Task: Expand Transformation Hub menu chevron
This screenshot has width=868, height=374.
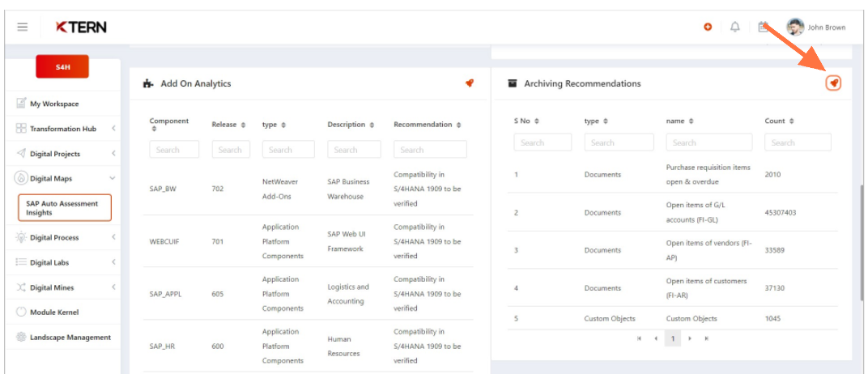Action: (x=113, y=129)
